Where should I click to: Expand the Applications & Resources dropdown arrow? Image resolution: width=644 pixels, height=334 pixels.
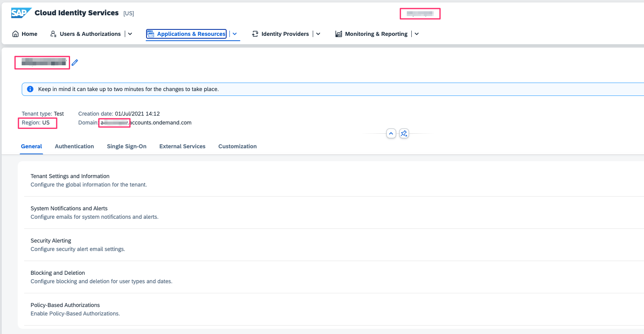pyautogui.click(x=235, y=34)
